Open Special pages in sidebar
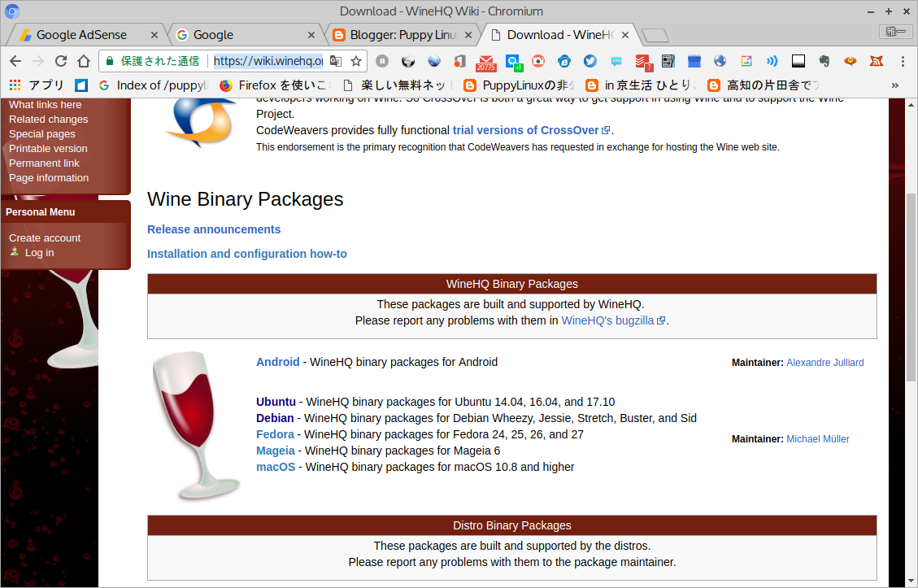 click(x=42, y=134)
